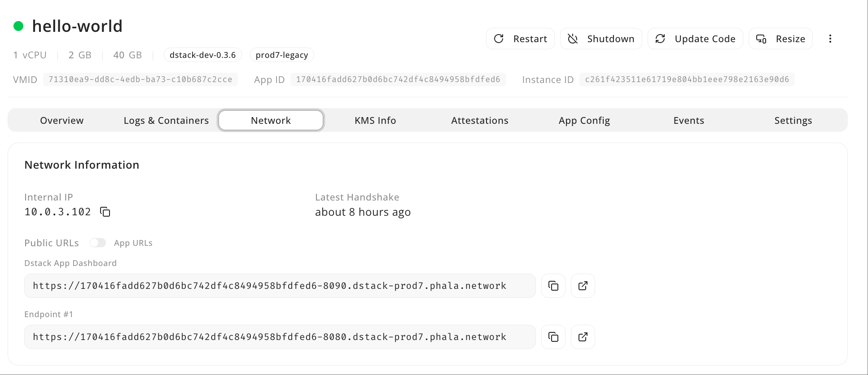868x375 pixels.
Task: Click the Public URLs label
Action: (52, 243)
